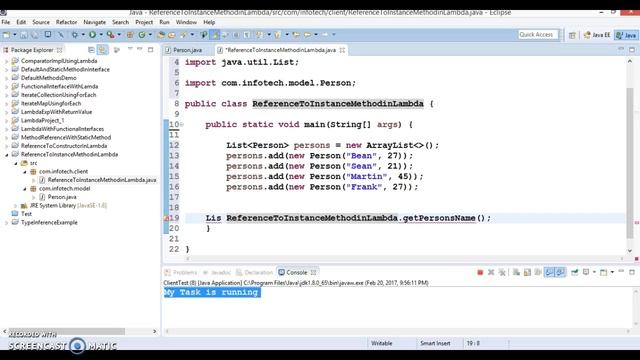Click the Save icon in toolbar

point(24,35)
